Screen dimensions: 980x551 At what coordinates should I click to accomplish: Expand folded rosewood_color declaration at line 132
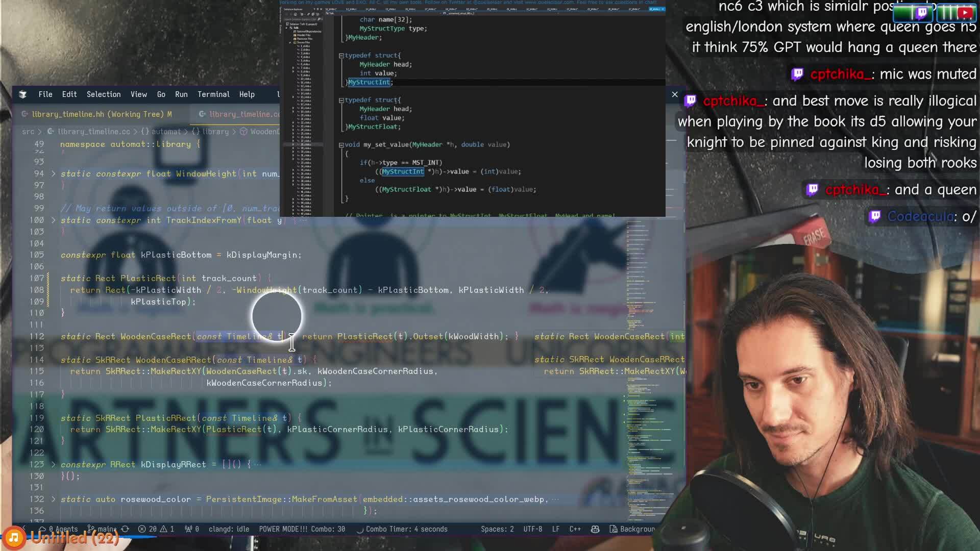click(54, 499)
